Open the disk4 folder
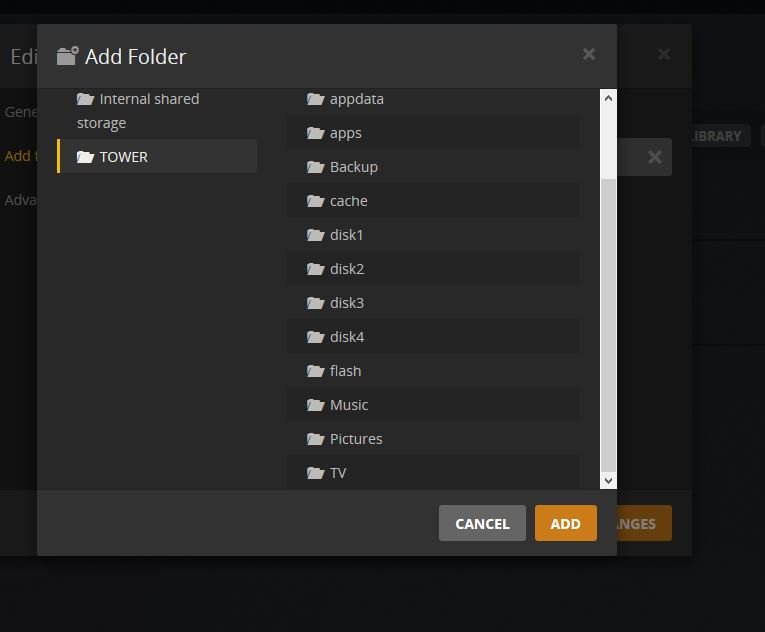 (x=433, y=337)
